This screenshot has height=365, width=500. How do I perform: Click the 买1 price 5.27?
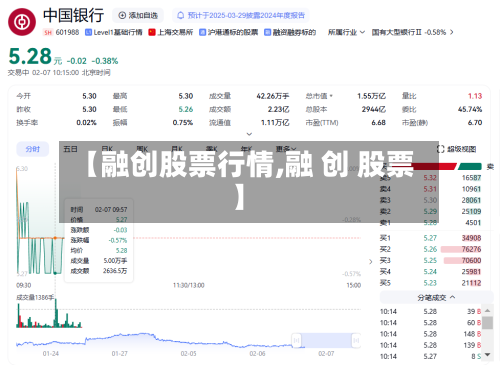tap(430, 238)
